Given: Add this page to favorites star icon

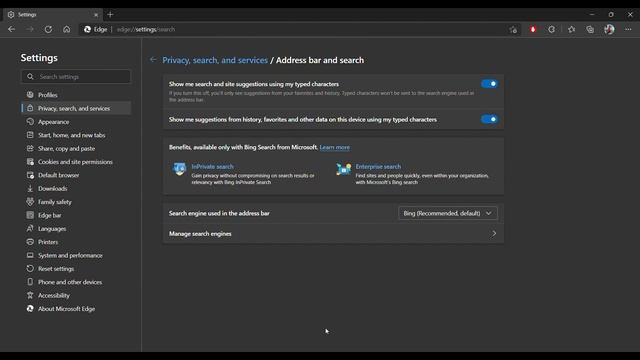Looking at the screenshot, I should point(513,29).
